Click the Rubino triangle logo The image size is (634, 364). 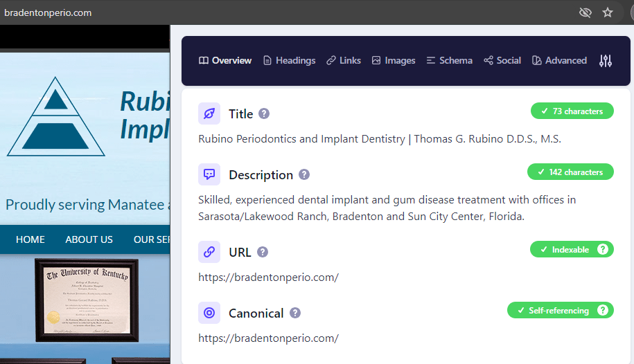(56, 116)
